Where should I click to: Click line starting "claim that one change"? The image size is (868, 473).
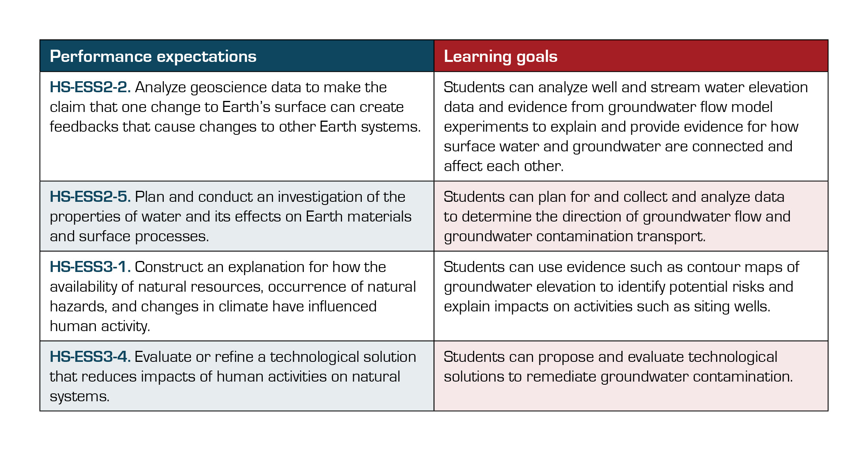click(x=227, y=107)
